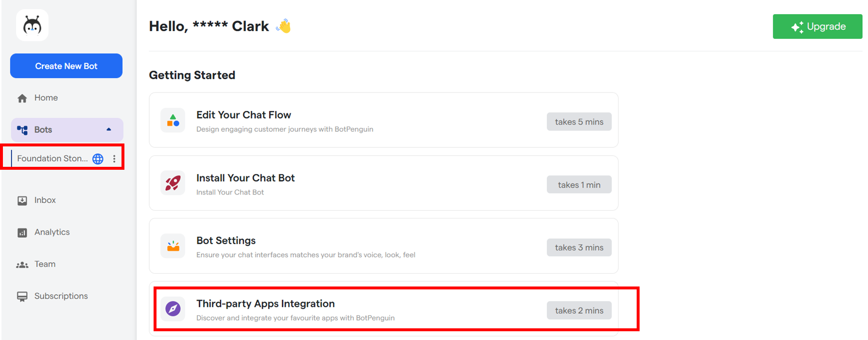Open the Edit Your Chat Flow card
This screenshot has width=868, height=340.
pyautogui.click(x=243, y=115)
